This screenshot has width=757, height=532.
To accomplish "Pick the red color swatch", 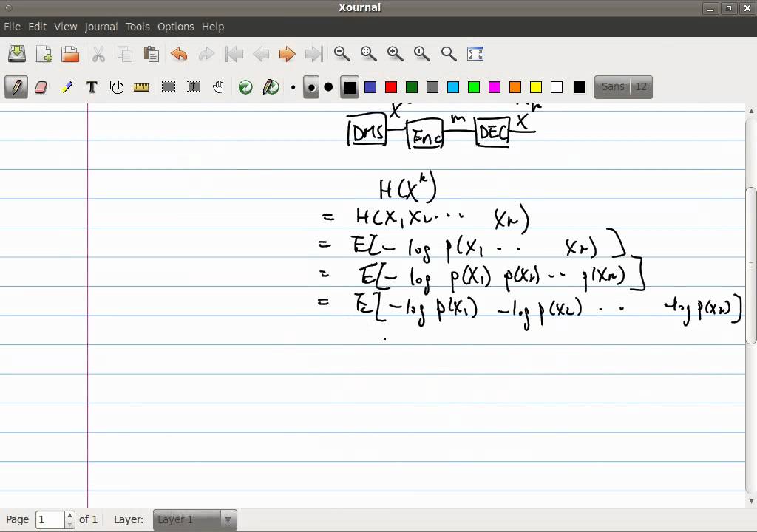I will pos(391,87).
